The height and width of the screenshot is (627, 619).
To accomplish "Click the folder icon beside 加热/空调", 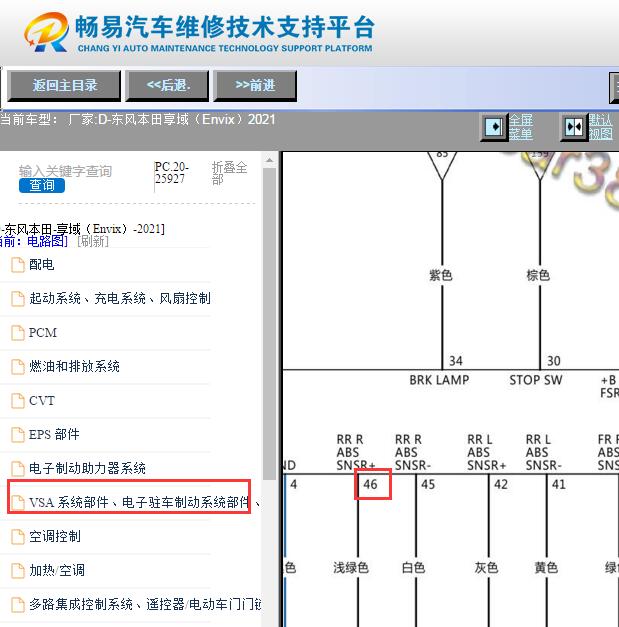I will [18, 571].
